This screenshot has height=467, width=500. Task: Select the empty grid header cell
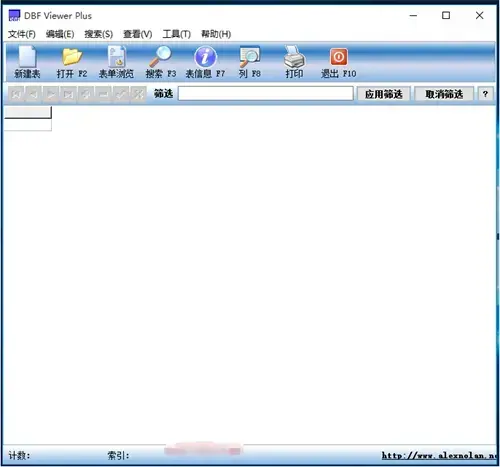pos(28,112)
